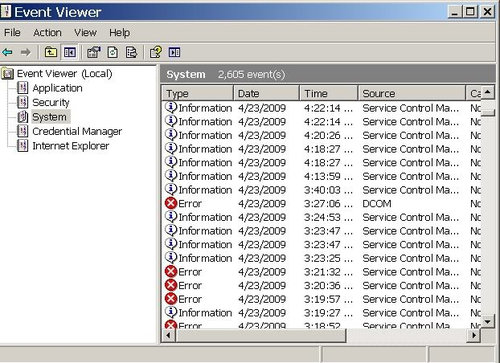Viewport: 500px width, 363px height.
Task: Select the DCOM source cell
Action: click(x=377, y=203)
